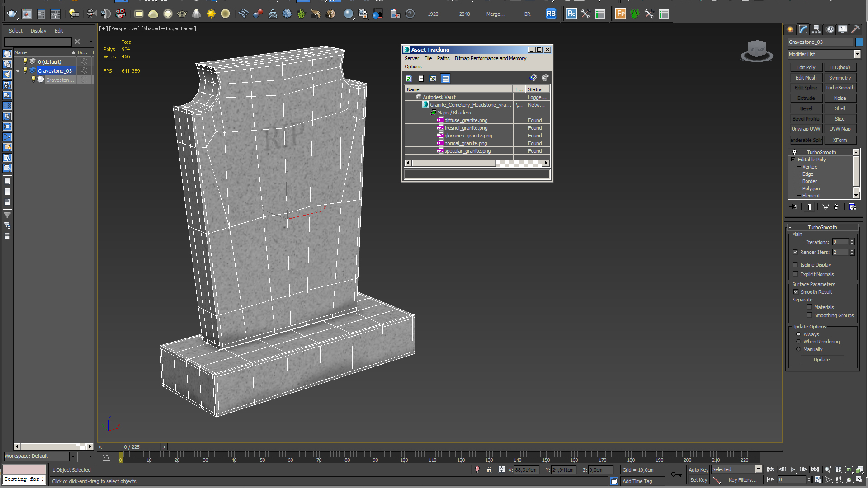This screenshot has width=868, height=488.
Task: Click the Refresh icon in Asset Tracking
Action: (x=409, y=79)
